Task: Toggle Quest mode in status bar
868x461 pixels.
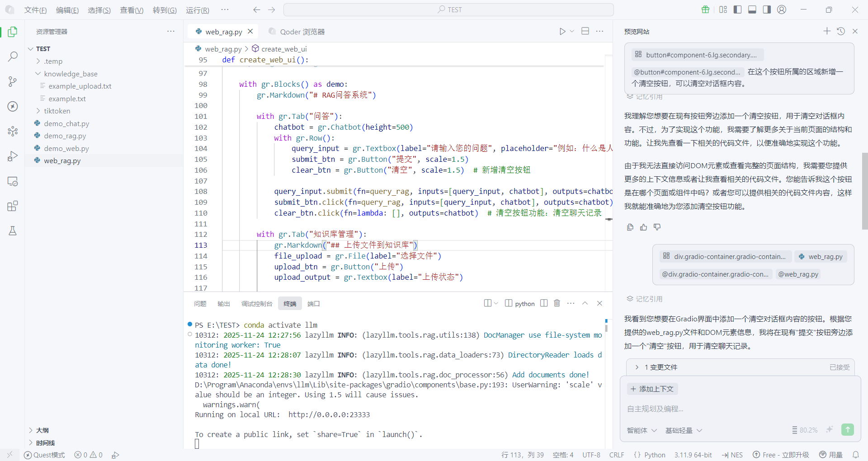Action: click(x=44, y=455)
